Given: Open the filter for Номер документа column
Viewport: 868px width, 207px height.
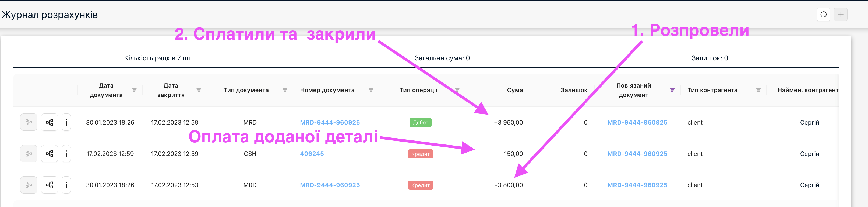Looking at the screenshot, I should click(371, 90).
